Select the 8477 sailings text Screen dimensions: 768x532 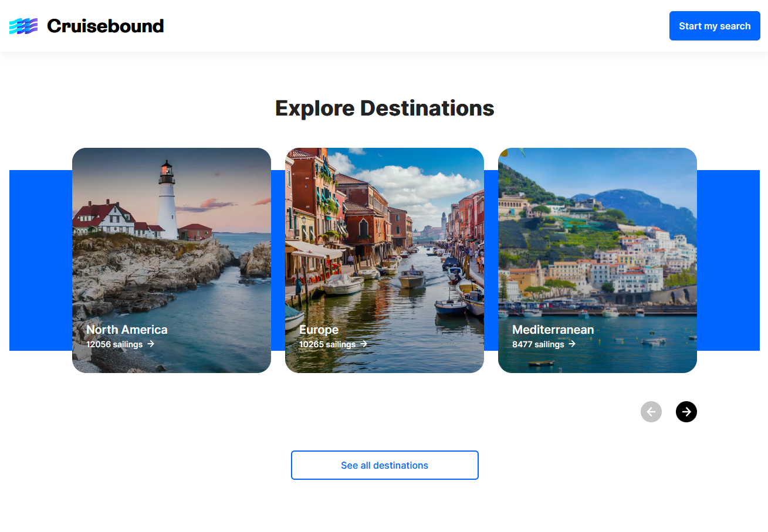point(538,344)
